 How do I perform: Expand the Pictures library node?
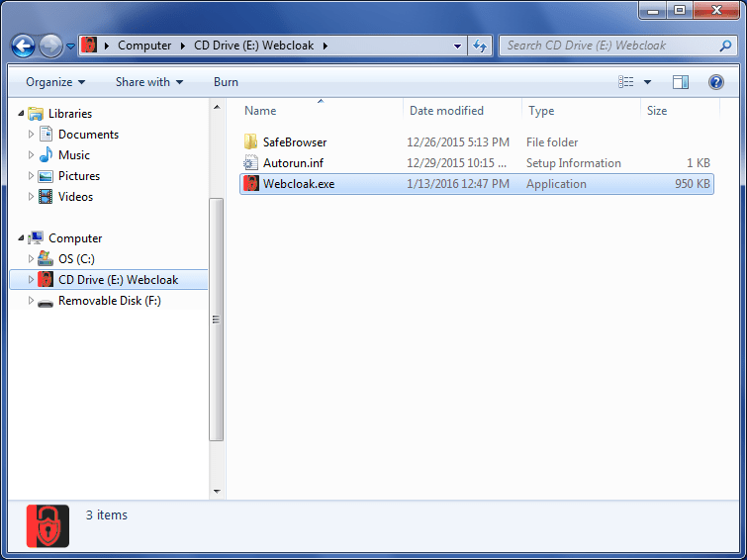(x=31, y=176)
